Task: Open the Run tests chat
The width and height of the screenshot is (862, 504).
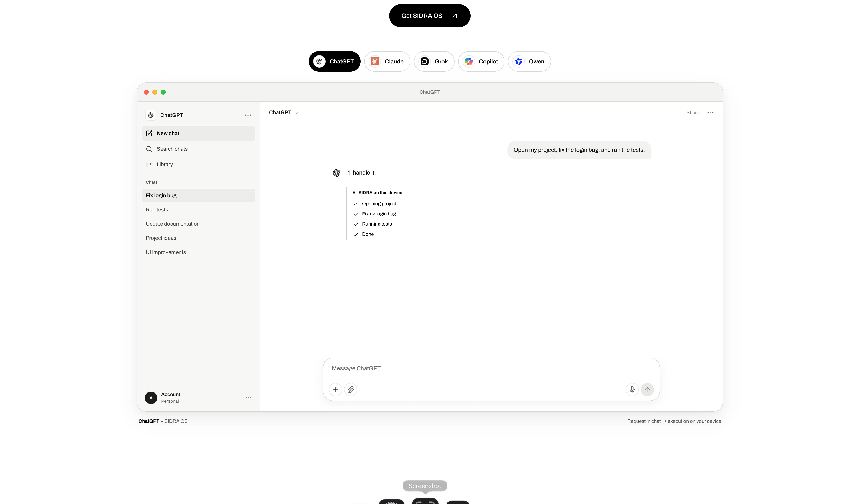Action: coord(198,209)
